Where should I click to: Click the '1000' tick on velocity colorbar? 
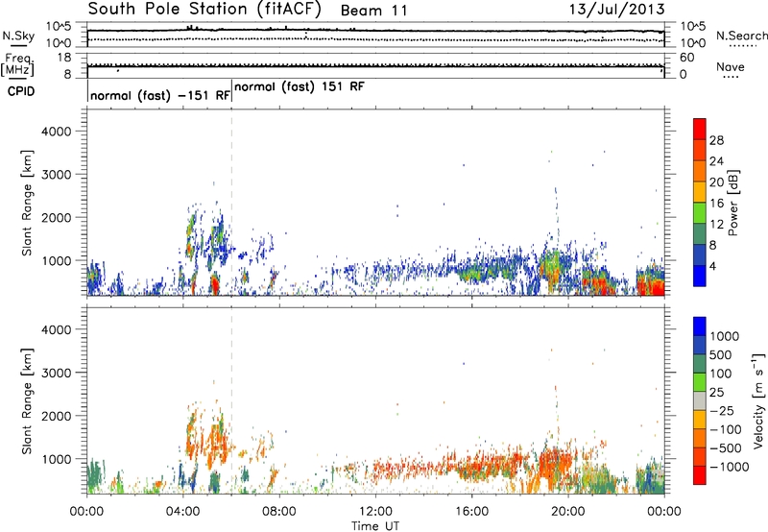click(x=724, y=336)
